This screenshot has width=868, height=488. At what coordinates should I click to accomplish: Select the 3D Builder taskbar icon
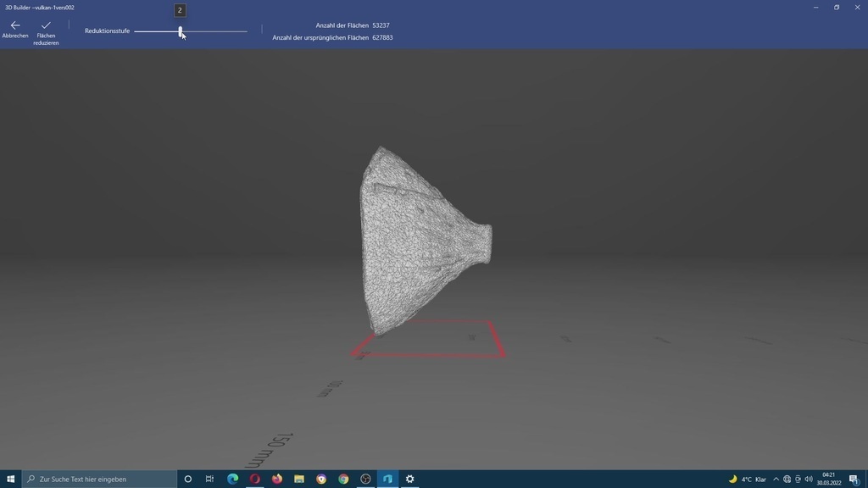coord(387,479)
